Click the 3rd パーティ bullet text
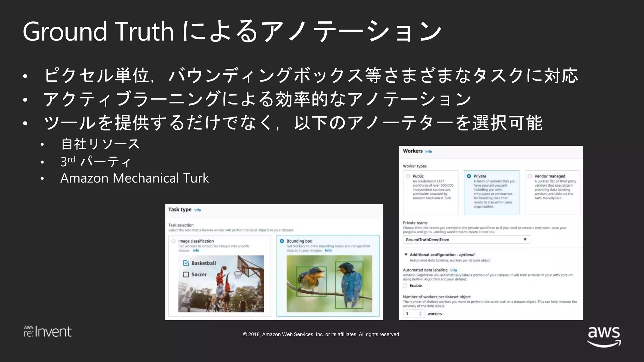The image size is (644, 362). (x=96, y=162)
